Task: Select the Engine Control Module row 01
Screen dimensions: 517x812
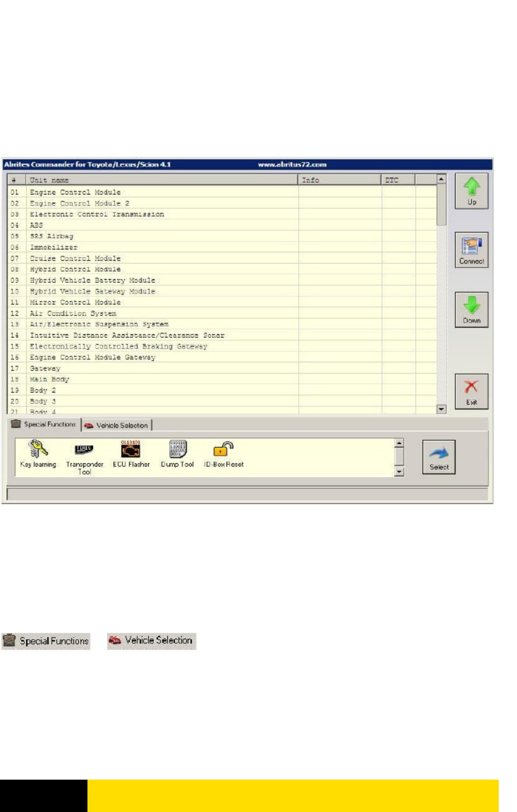Action: tap(222, 192)
